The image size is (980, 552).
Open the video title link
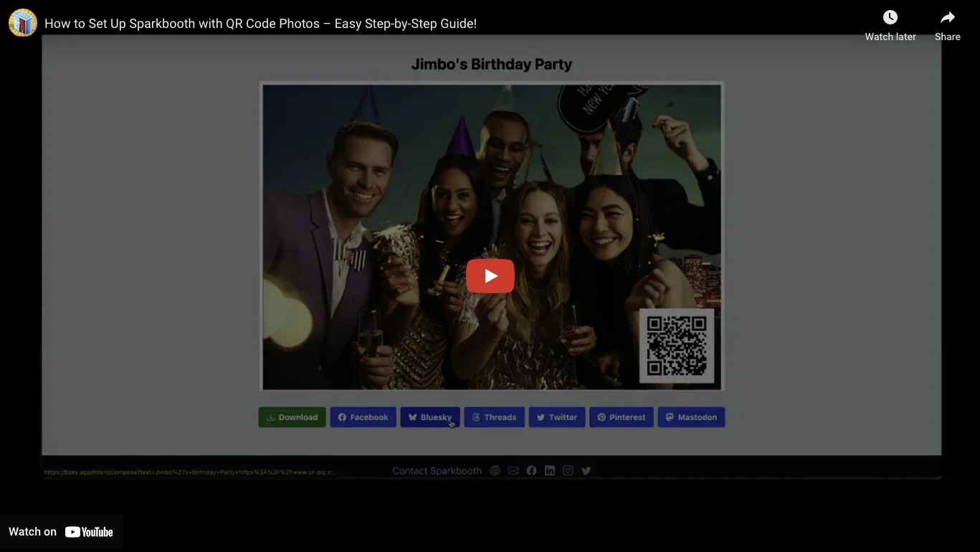pos(260,24)
